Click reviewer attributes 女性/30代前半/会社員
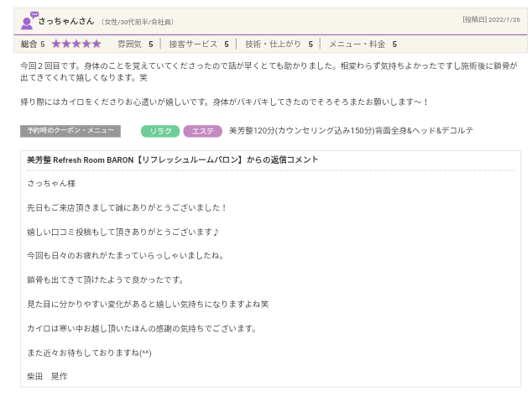 point(138,22)
